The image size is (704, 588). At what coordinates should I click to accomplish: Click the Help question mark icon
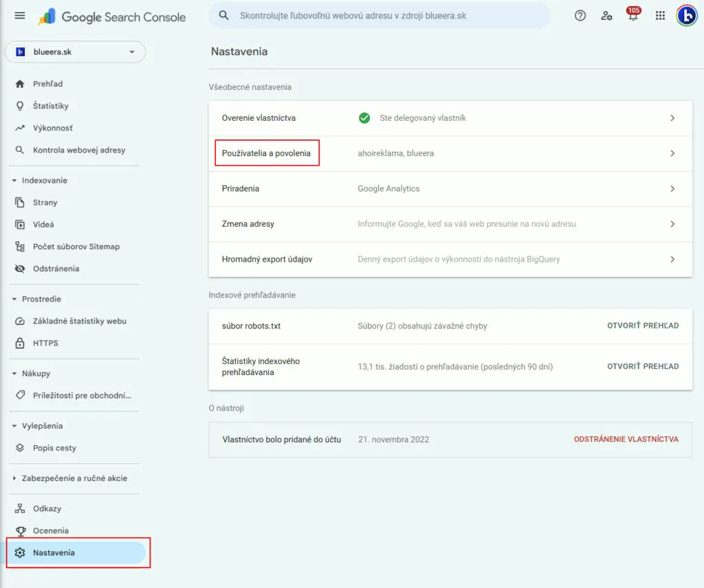click(x=580, y=16)
